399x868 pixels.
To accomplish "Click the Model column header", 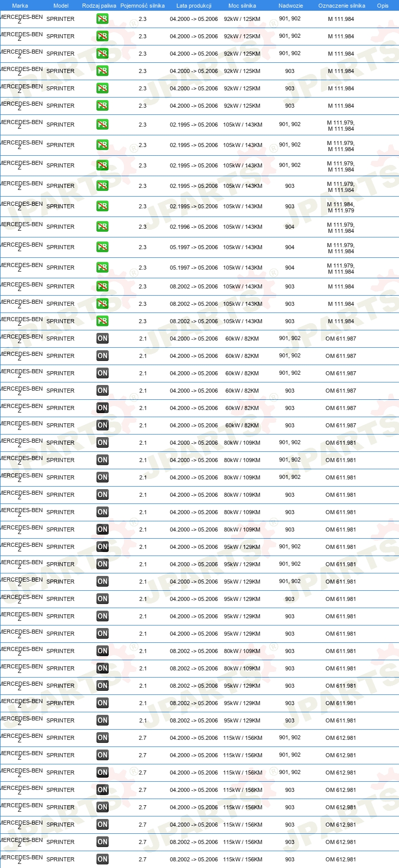I will [61, 6].
